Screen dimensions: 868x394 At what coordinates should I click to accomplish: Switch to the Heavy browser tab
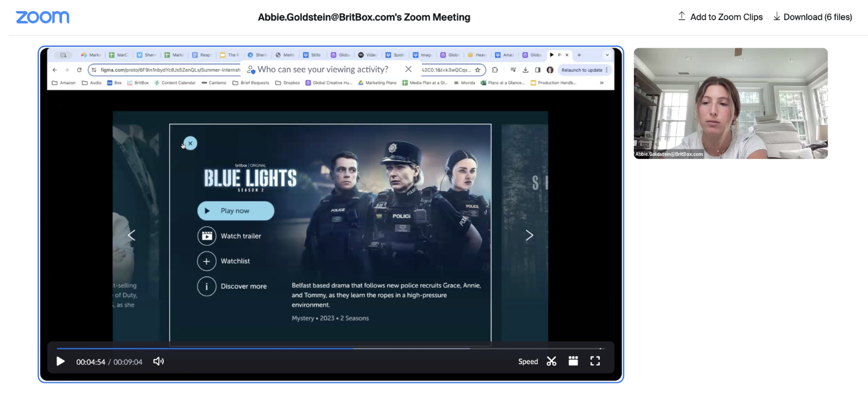point(477,55)
